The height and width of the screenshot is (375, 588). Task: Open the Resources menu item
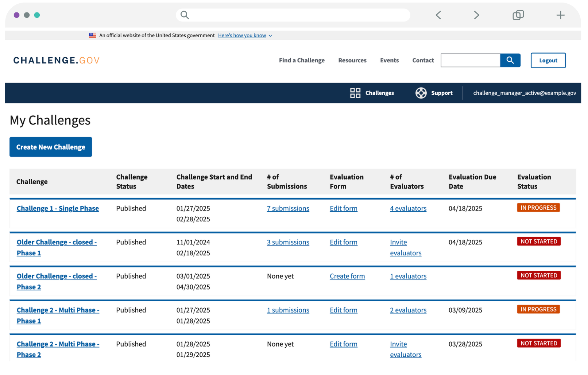tap(352, 61)
